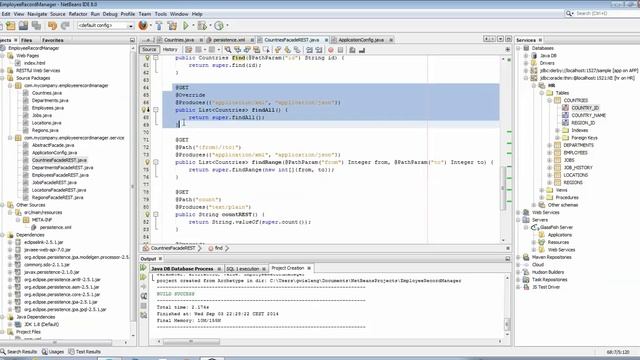Click the Clean and Build broom icon
Image resolution: width=640 pixels, height=360 pixels.
[172, 26]
